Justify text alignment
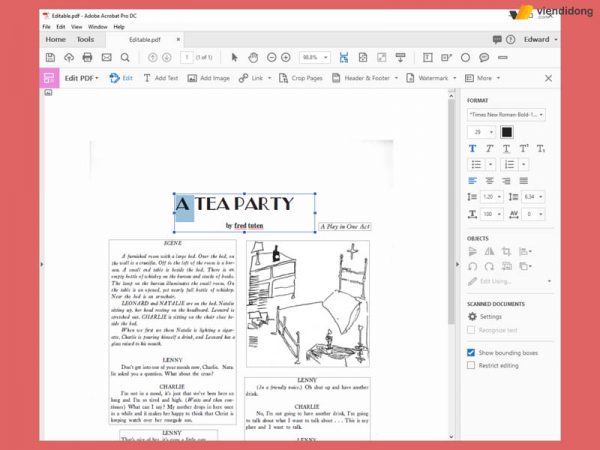The width and height of the screenshot is (600, 450). (523, 181)
